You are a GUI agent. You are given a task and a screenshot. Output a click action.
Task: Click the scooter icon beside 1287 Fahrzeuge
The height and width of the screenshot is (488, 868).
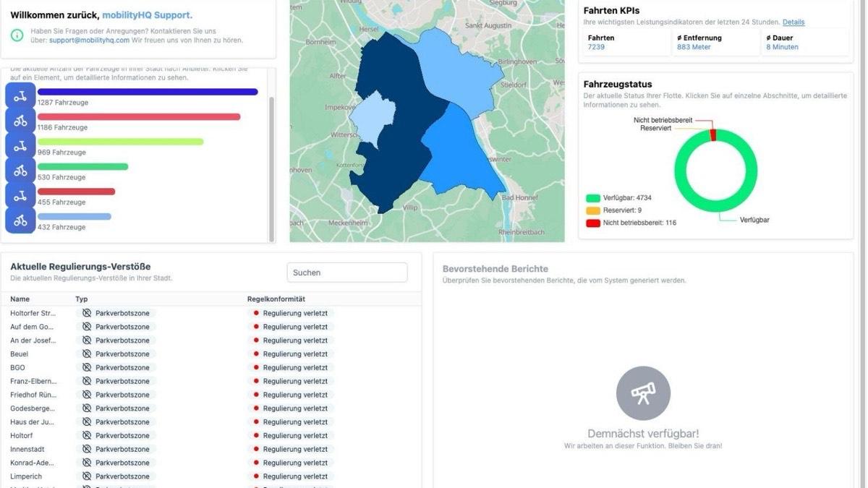coord(20,96)
